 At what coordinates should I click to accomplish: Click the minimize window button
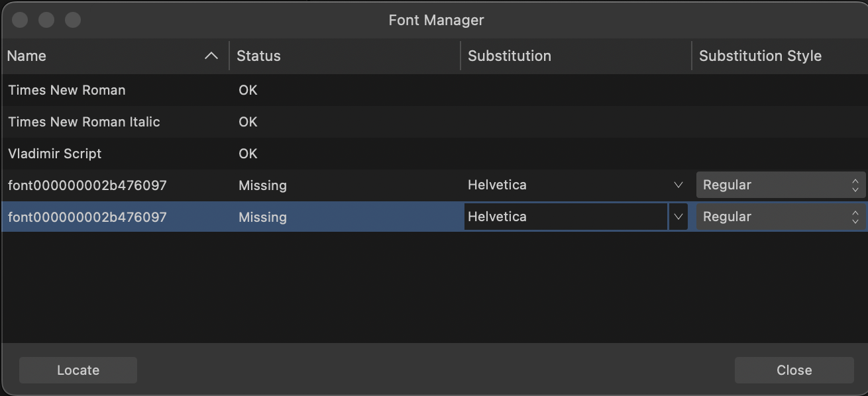[46, 20]
